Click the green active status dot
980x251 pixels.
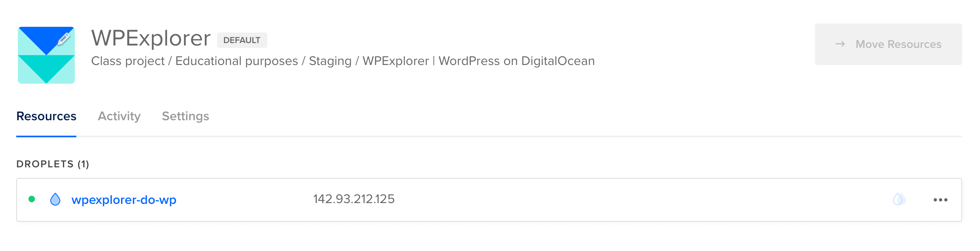[32, 199]
